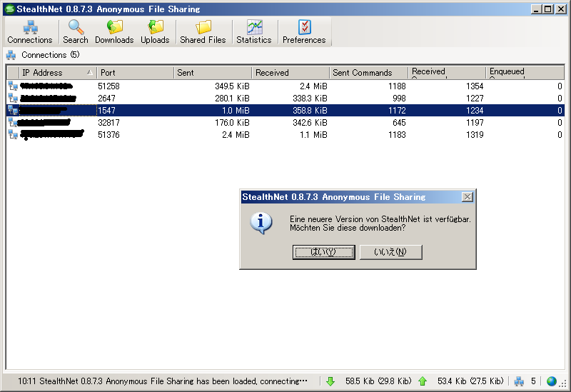Screen dimensions: 571x392
Task: Select port cell 2647
Action: [x=106, y=98]
